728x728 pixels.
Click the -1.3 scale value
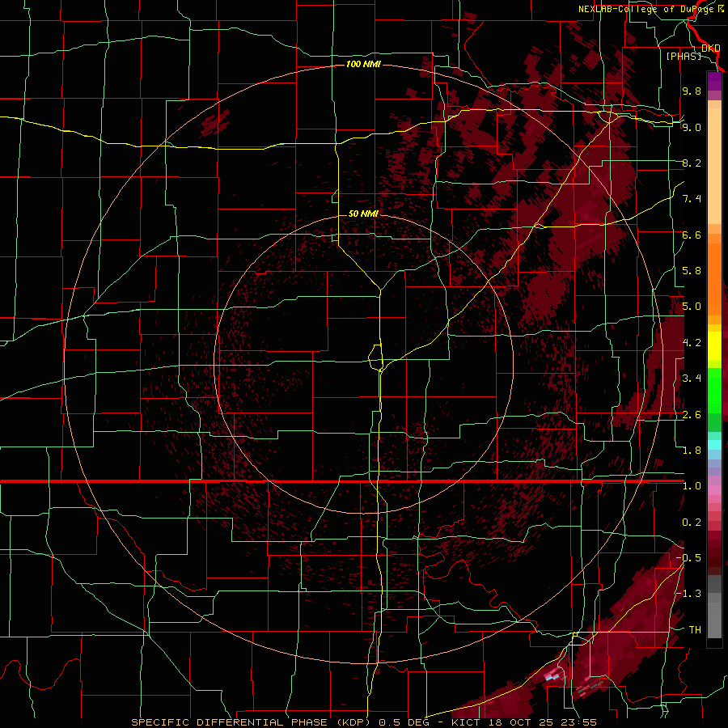pos(688,594)
